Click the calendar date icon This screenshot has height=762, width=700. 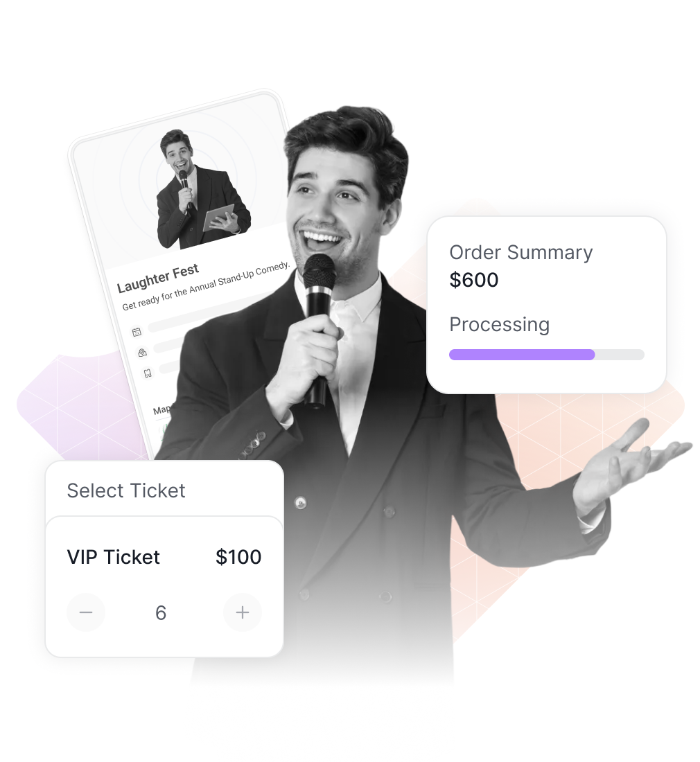coord(137,332)
